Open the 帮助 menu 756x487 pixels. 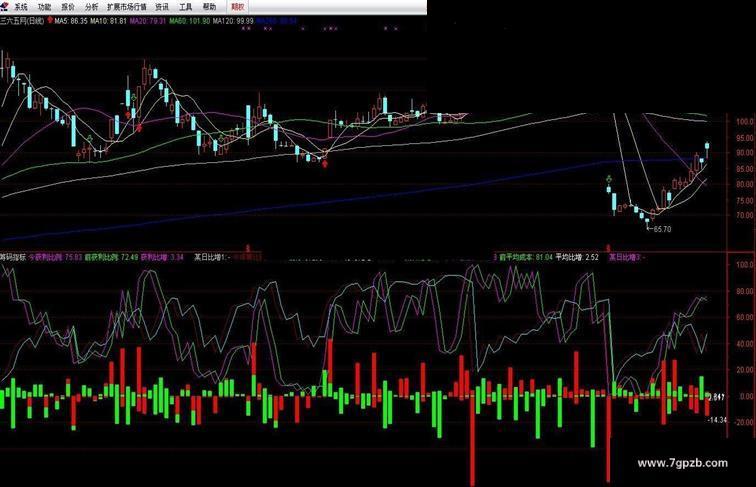pyautogui.click(x=209, y=7)
